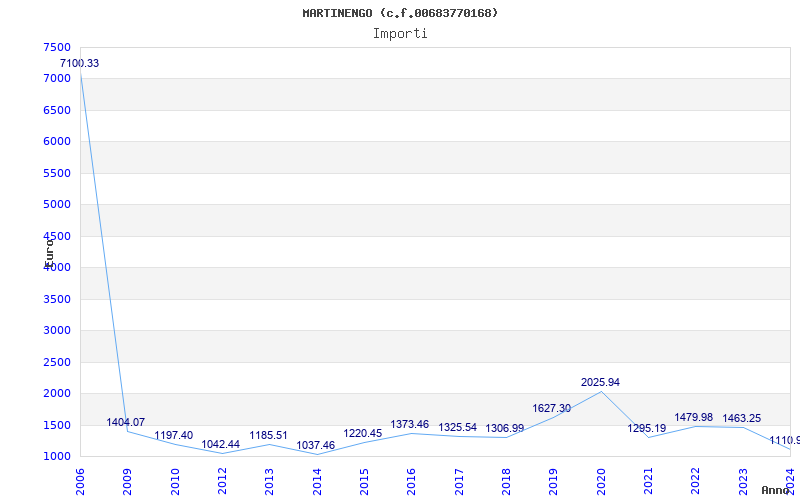Click the 2014 x-axis year label
The height and width of the screenshot is (500, 800).
pyautogui.click(x=317, y=482)
